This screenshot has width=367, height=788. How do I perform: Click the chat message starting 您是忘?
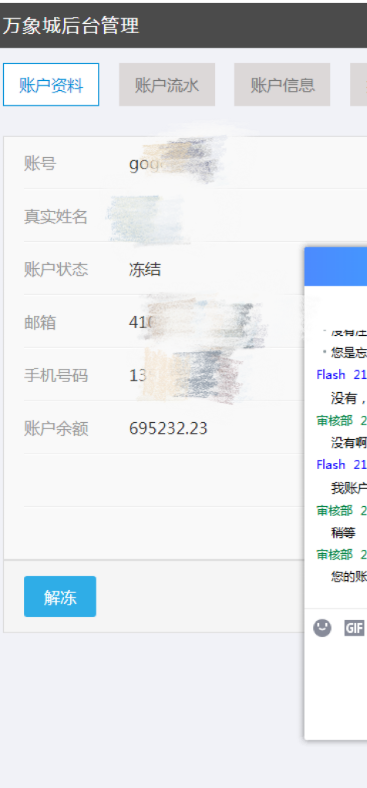pos(349,353)
